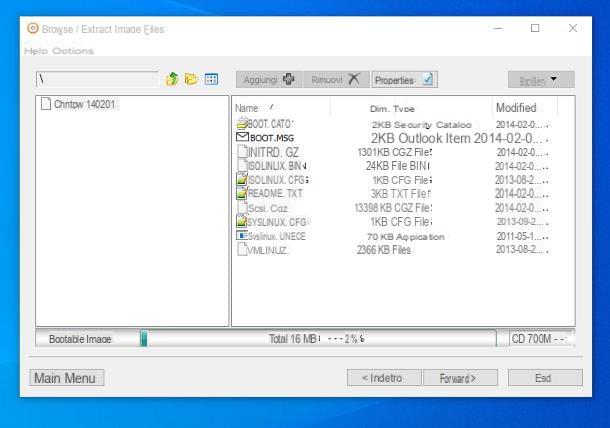Click the Esci exit button
The image size is (610, 428).
[x=545, y=378]
